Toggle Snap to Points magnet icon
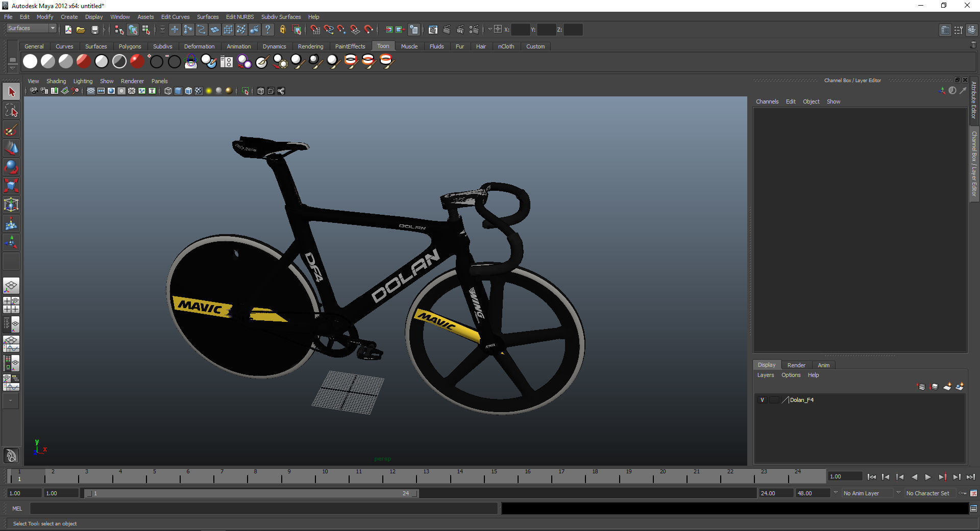The height and width of the screenshot is (531, 980). pyautogui.click(x=342, y=30)
